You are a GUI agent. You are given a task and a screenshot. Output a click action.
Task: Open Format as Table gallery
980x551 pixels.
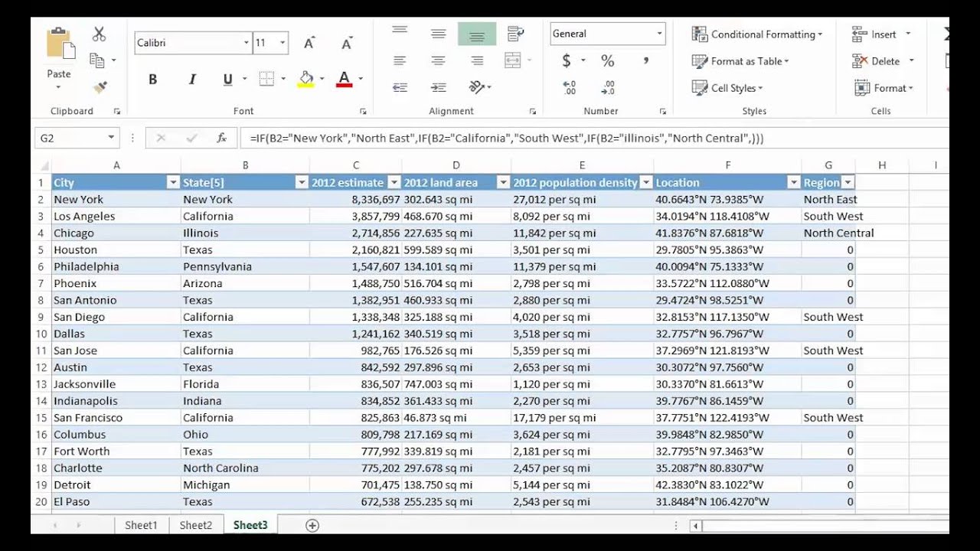click(740, 61)
